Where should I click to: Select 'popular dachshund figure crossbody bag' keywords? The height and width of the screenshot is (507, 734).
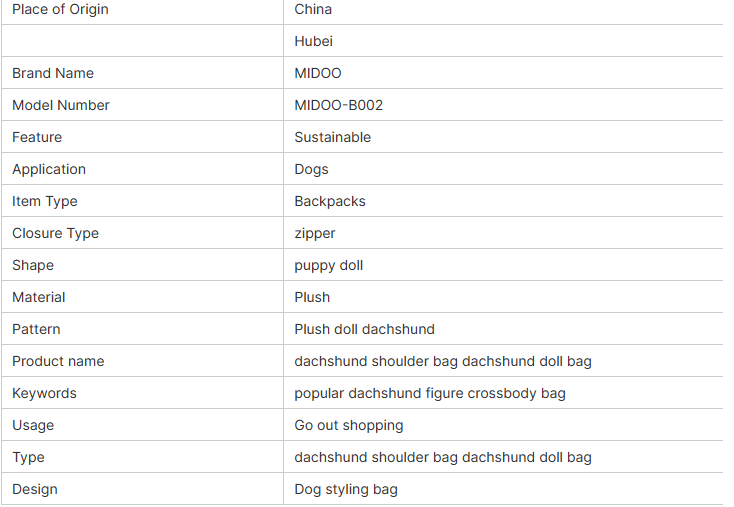(x=430, y=394)
